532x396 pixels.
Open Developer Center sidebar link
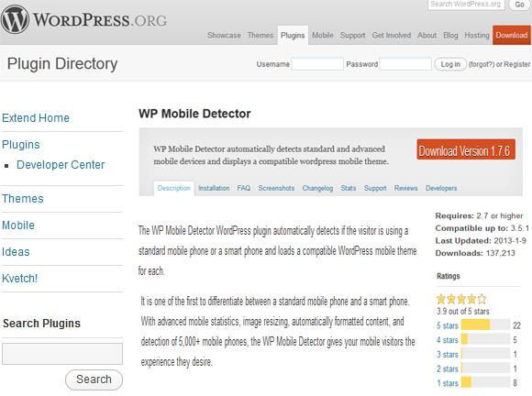pyautogui.click(x=61, y=165)
